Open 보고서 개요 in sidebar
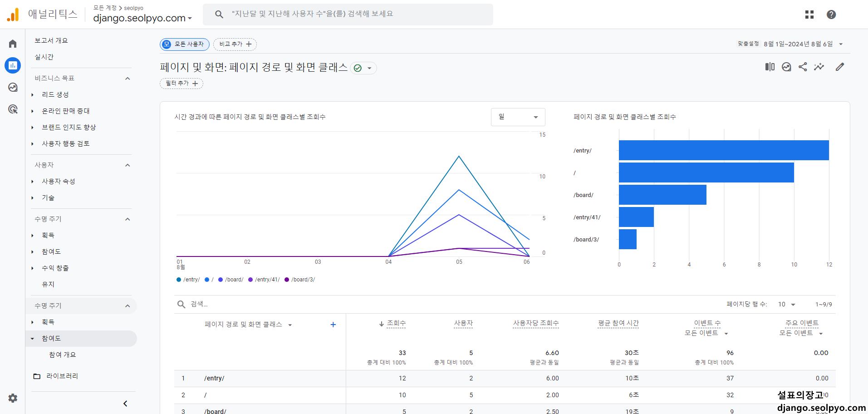The width and height of the screenshot is (868, 414). point(51,40)
